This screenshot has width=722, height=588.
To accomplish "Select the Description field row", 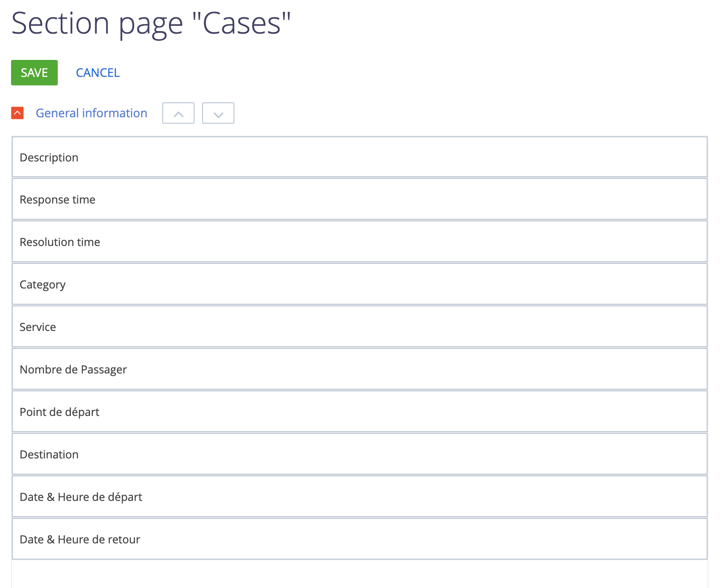I will (360, 157).
